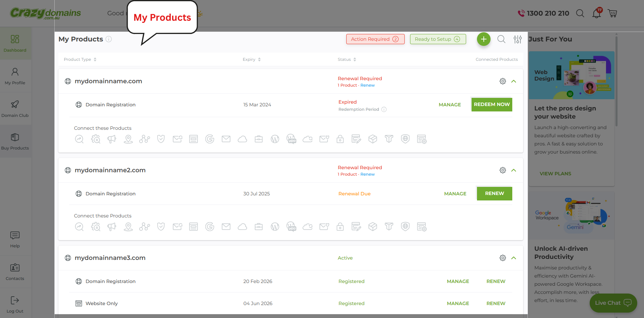Sort table by Product Type column
644x318 pixels.
(80, 59)
